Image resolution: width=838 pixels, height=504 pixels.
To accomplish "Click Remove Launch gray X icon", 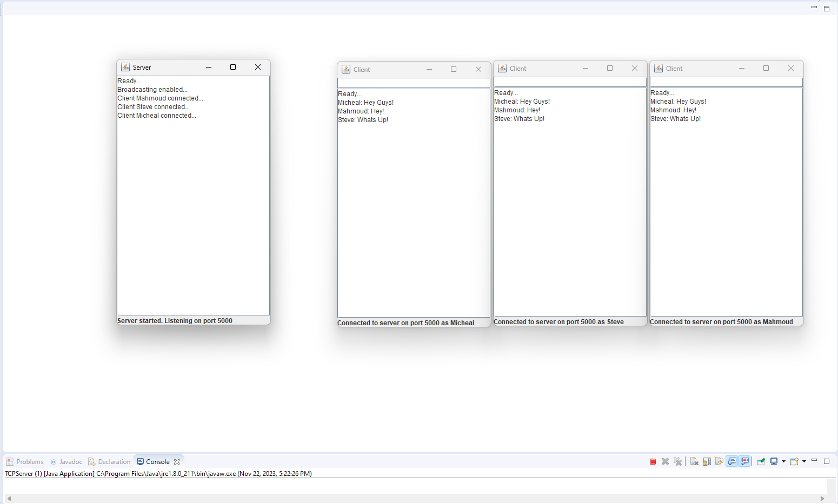I will (666, 461).
